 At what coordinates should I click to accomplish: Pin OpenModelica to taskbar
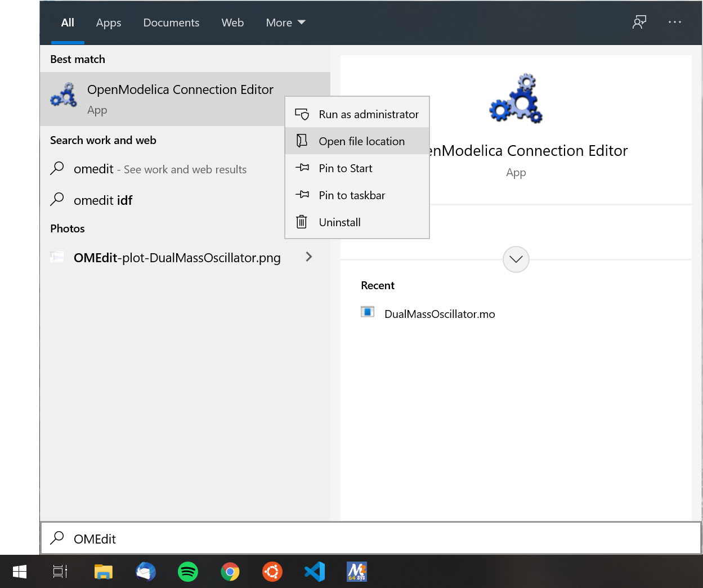[x=351, y=195]
